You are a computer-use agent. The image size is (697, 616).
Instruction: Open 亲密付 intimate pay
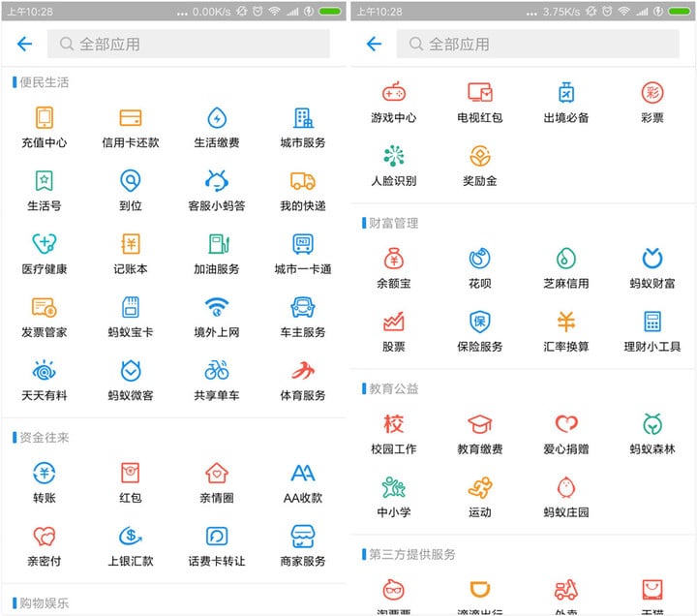coord(44,536)
